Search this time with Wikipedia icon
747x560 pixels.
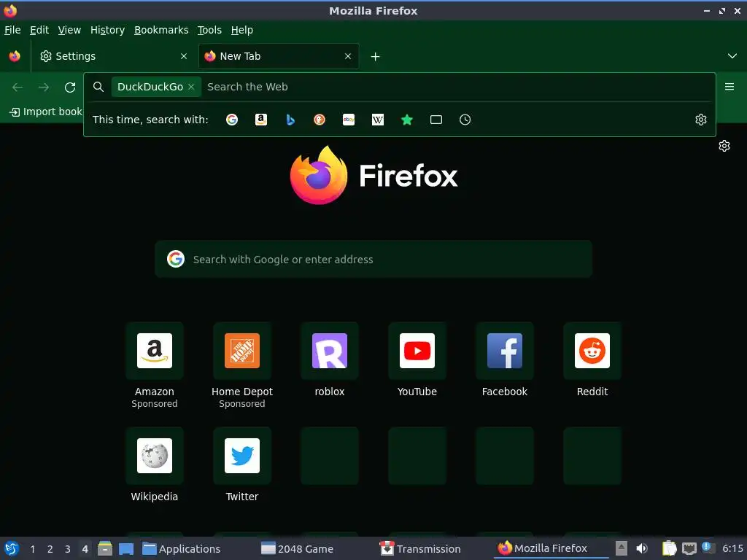point(378,120)
